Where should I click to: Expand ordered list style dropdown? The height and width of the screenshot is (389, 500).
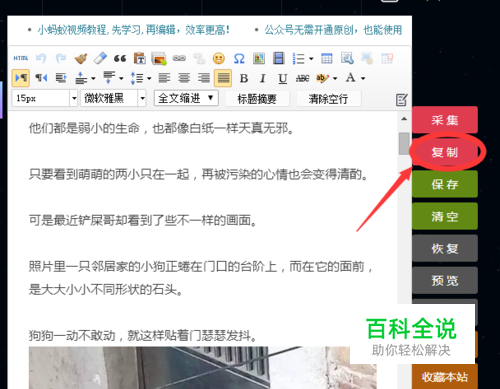311,59
